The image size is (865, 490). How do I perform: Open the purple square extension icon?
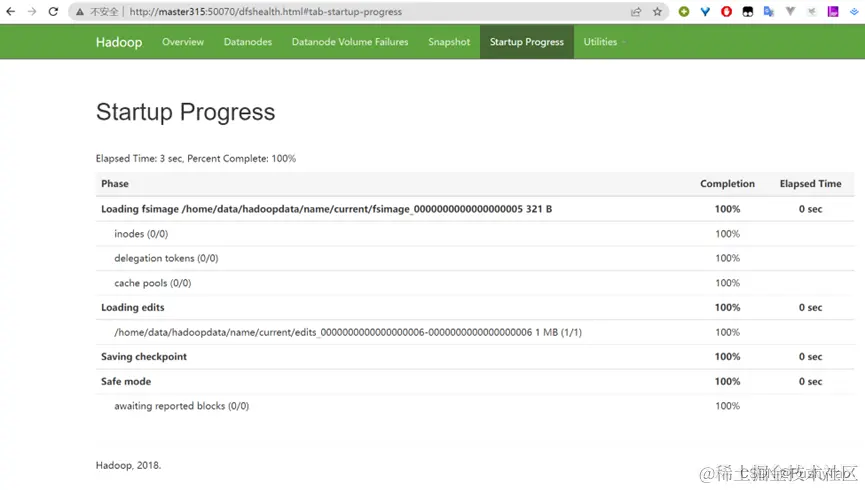832,12
